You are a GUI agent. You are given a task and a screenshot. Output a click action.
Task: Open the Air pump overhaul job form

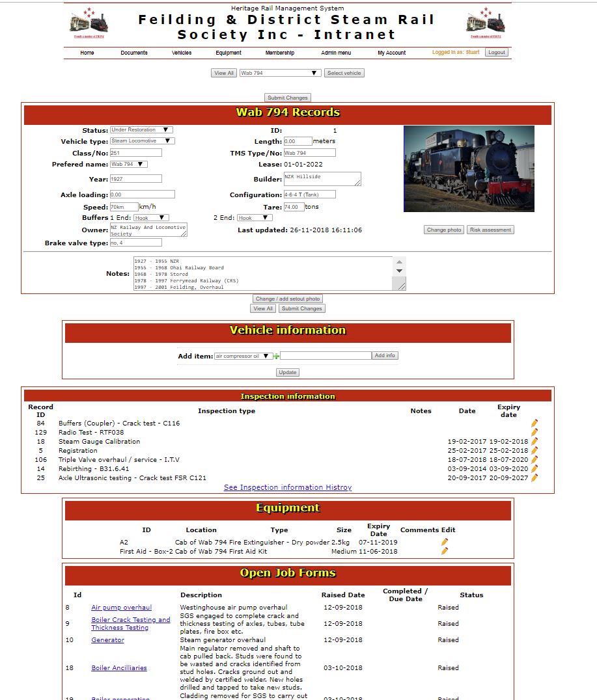pyautogui.click(x=121, y=608)
